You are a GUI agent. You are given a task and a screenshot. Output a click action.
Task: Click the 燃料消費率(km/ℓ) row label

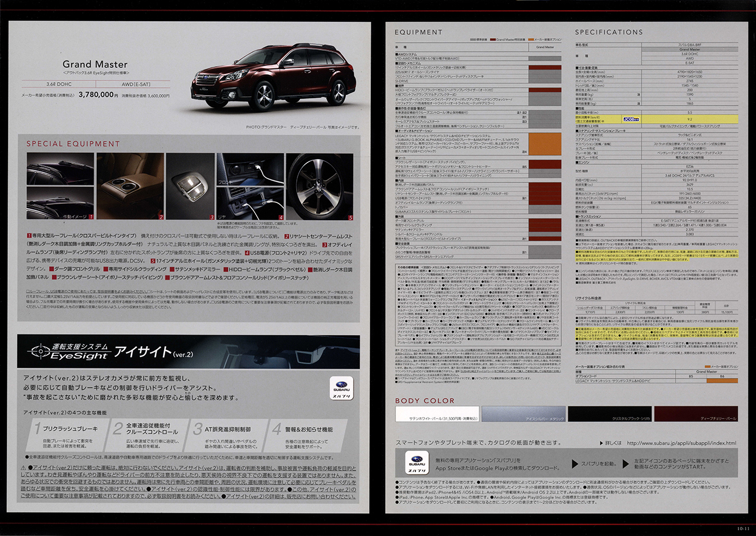[x=588, y=117]
